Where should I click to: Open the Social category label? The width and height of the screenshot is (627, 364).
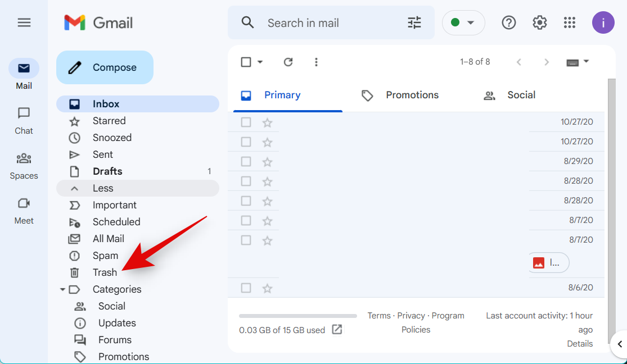[111, 306]
